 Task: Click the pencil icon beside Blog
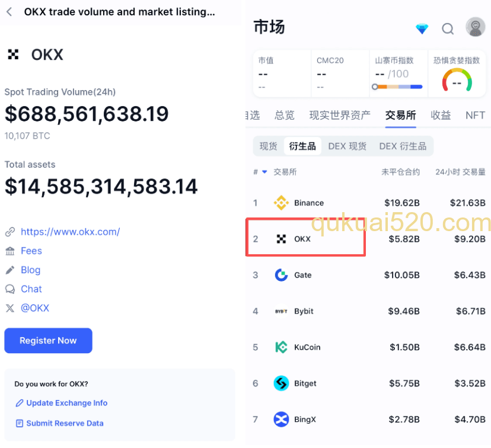pyautogui.click(x=10, y=270)
